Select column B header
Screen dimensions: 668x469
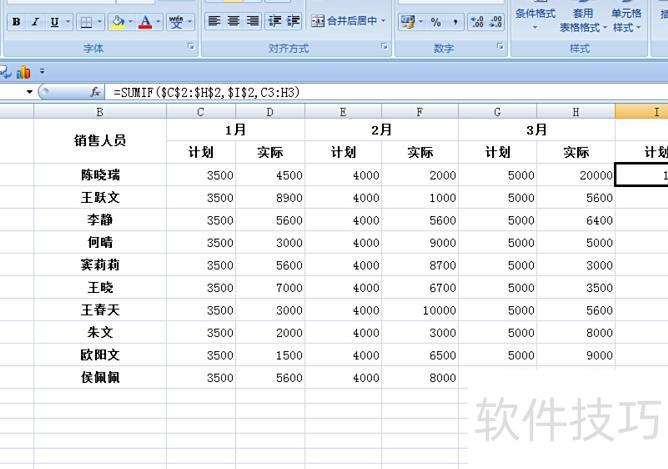(x=100, y=112)
